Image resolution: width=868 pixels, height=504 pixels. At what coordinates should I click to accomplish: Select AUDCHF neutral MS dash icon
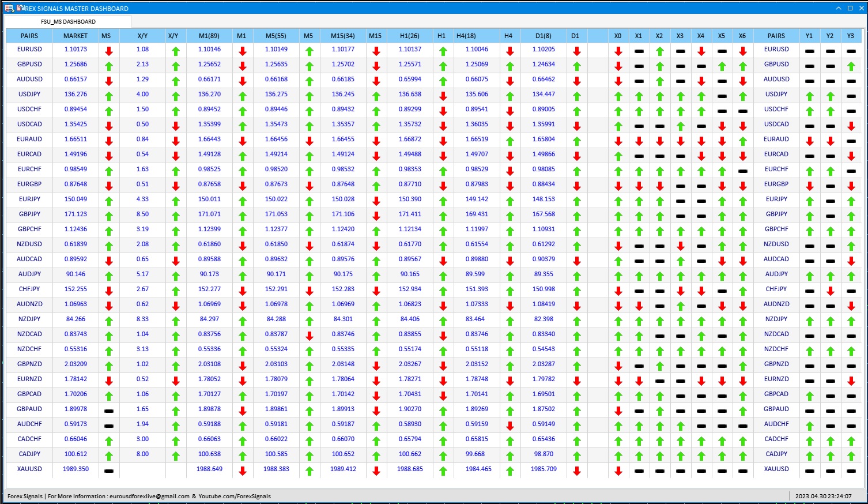[x=109, y=426]
